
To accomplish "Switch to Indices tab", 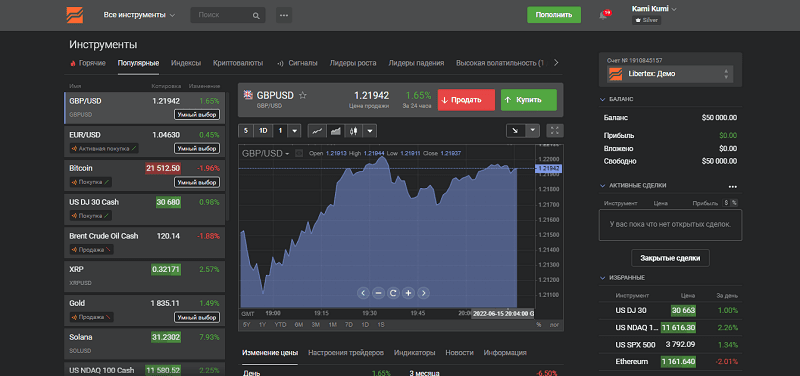I will pos(186,63).
